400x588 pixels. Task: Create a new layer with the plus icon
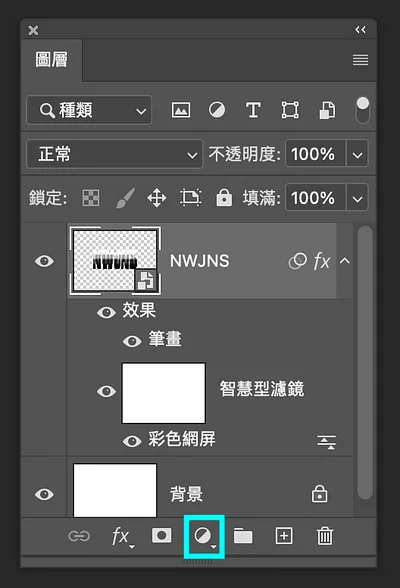284,536
